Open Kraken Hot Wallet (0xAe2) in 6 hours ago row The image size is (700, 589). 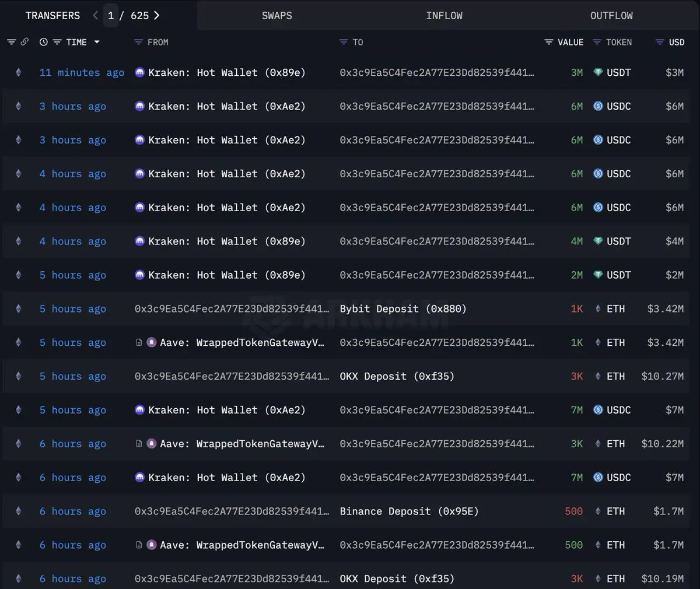click(x=227, y=477)
